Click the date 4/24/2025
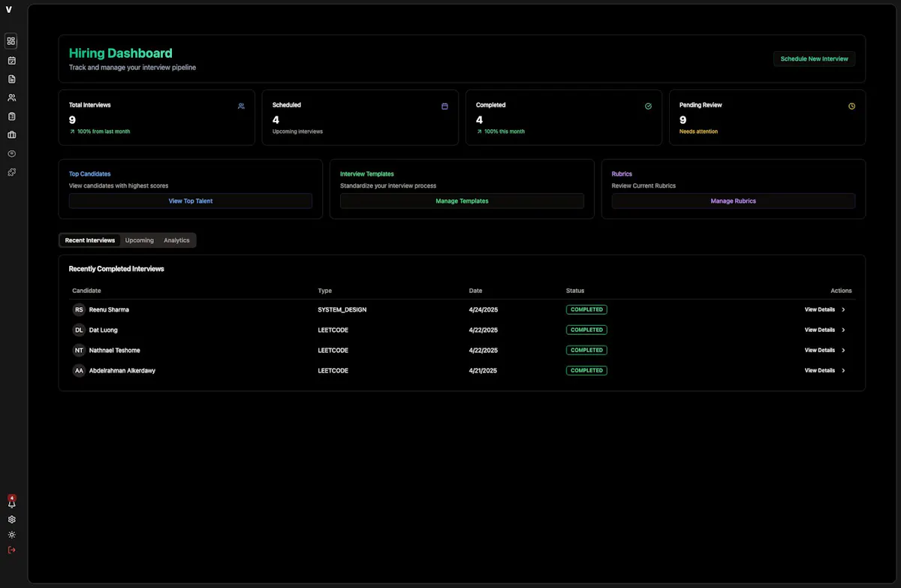901x588 pixels. point(484,309)
